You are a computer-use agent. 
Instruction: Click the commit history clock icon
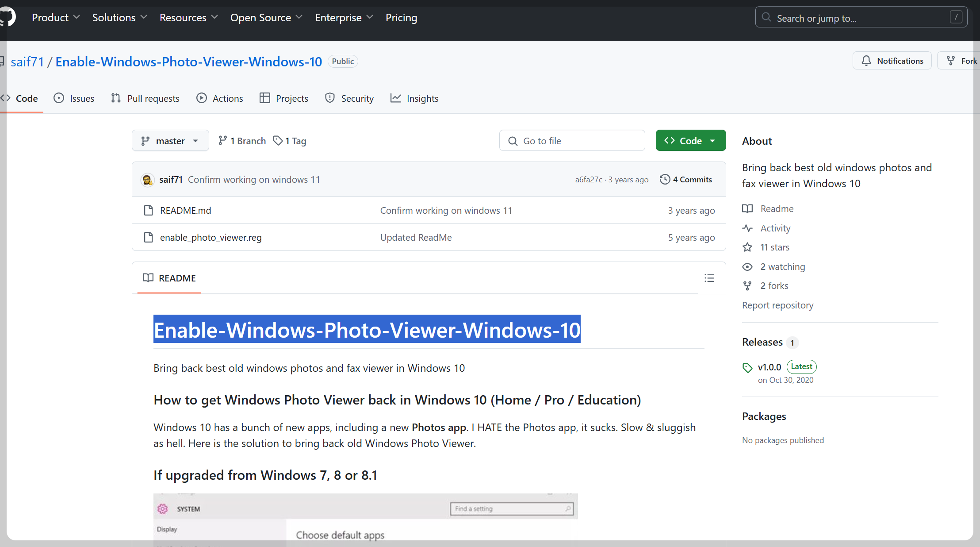(665, 179)
